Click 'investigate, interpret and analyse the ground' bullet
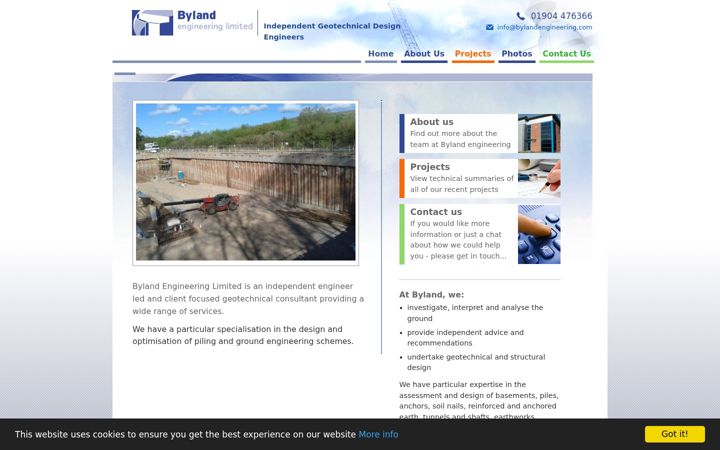Image resolution: width=720 pixels, height=450 pixels. click(475, 313)
